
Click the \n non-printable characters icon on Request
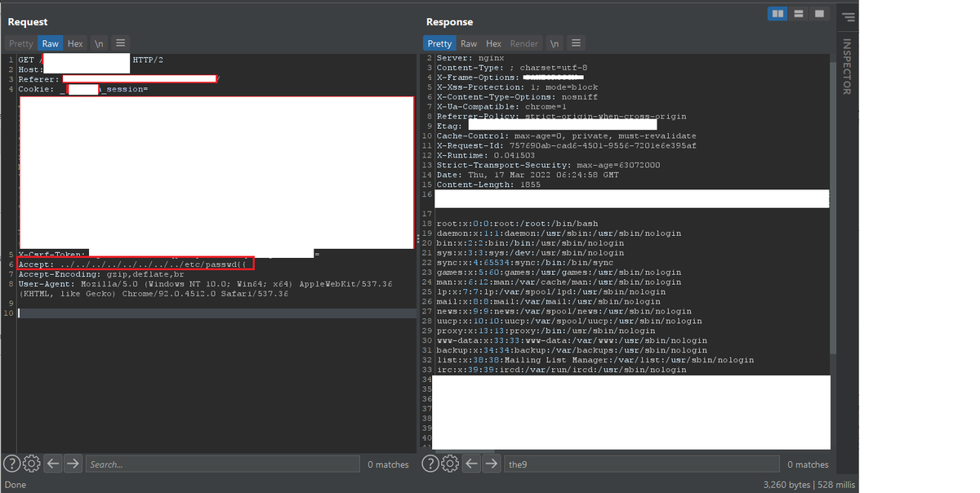tap(98, 42)
